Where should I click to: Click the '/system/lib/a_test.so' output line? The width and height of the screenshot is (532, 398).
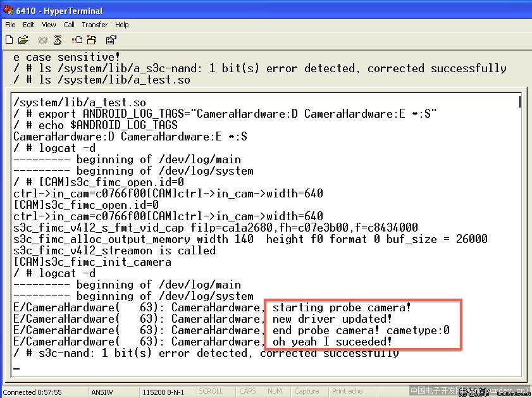click(80, 103)
